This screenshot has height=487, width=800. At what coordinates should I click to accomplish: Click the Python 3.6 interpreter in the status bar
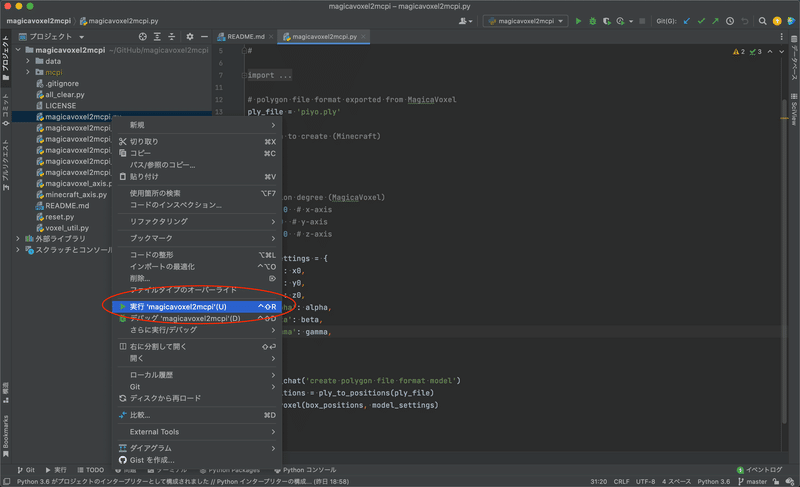(714, 481)
